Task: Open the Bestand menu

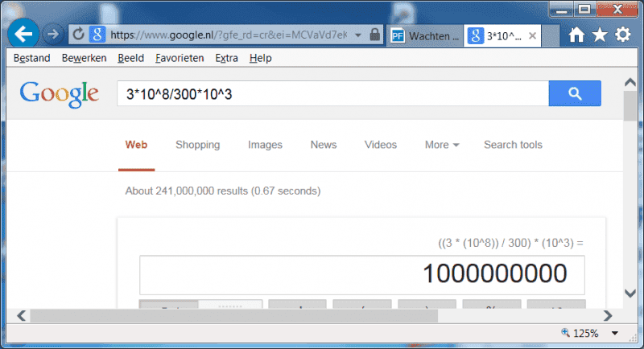Action: pyautogui.click(x=31, y=58)
